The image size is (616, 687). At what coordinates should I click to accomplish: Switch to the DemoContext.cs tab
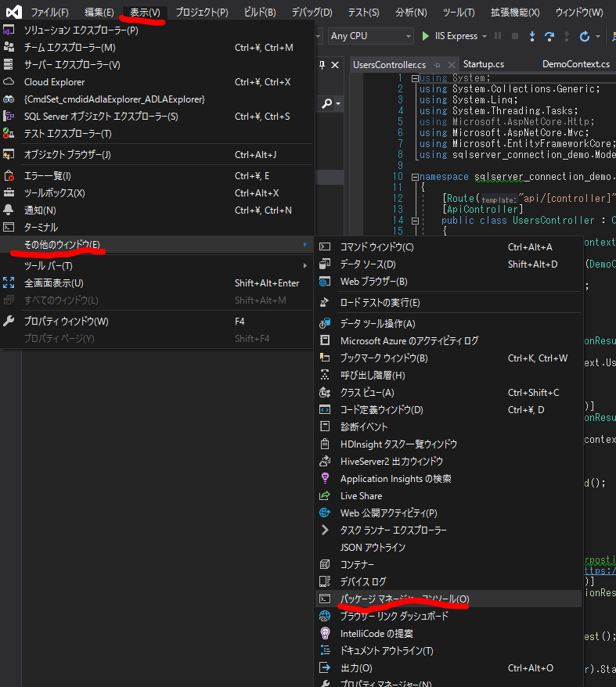[575, 64]
